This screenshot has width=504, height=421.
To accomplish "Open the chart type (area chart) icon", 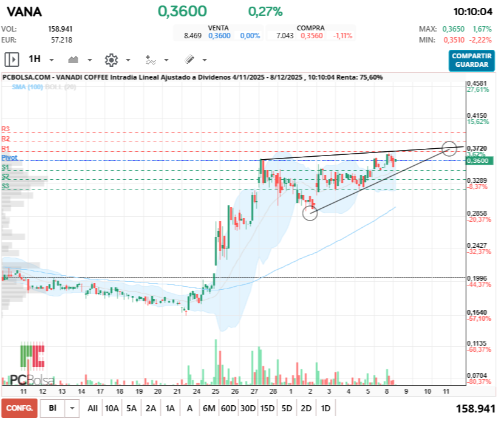I will tap(73, 59).
